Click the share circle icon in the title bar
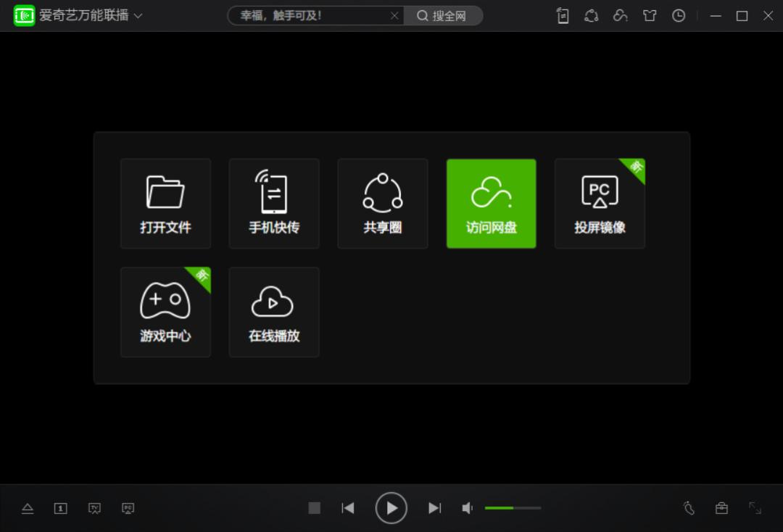This screenshot has height=532, width=783. point(591,16)
